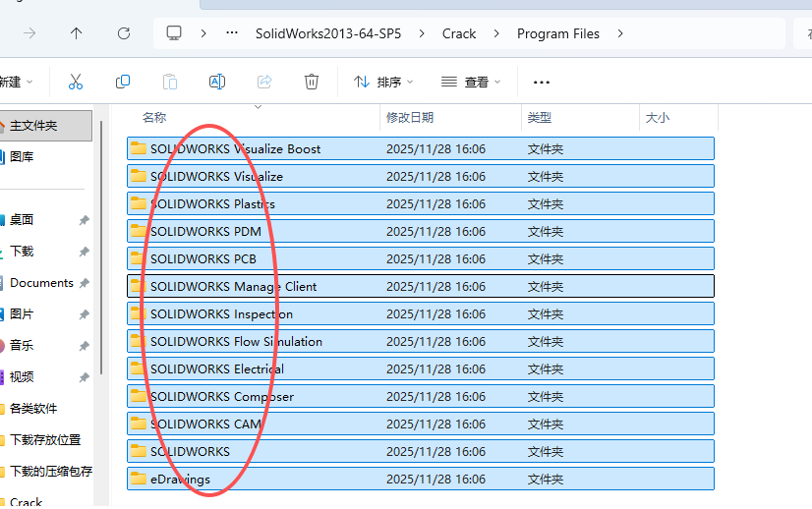This screenshot has width=812, height=509.
Task: Sort by 修改日期 column header
Action: click(410, 118)
